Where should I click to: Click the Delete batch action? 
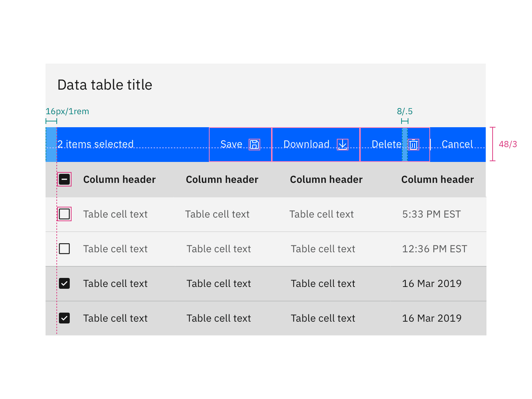click(387, 144)
